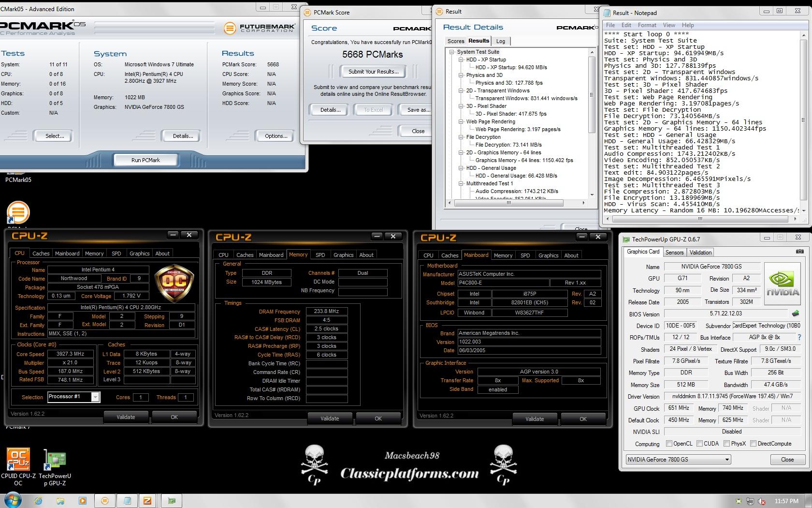The width and height of the screenshot is (812, 508).
Task: Open the Notepad Format menu
Action: pos(647,25)
